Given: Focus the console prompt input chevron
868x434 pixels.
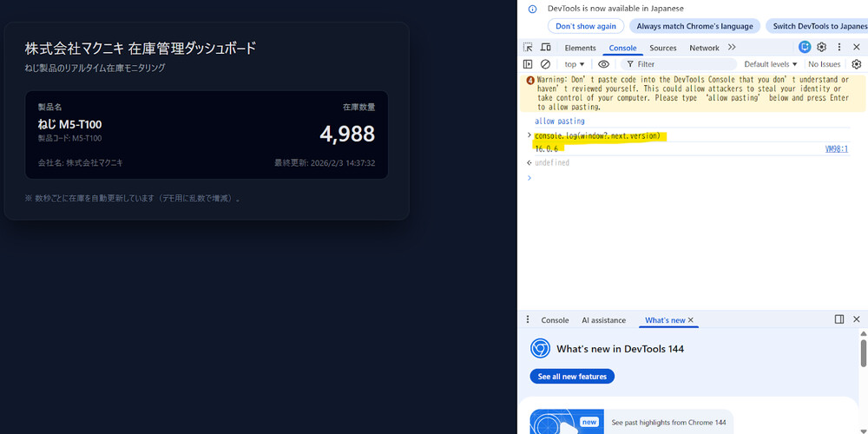Looking at the screenshot, I should tap(529, 178).
